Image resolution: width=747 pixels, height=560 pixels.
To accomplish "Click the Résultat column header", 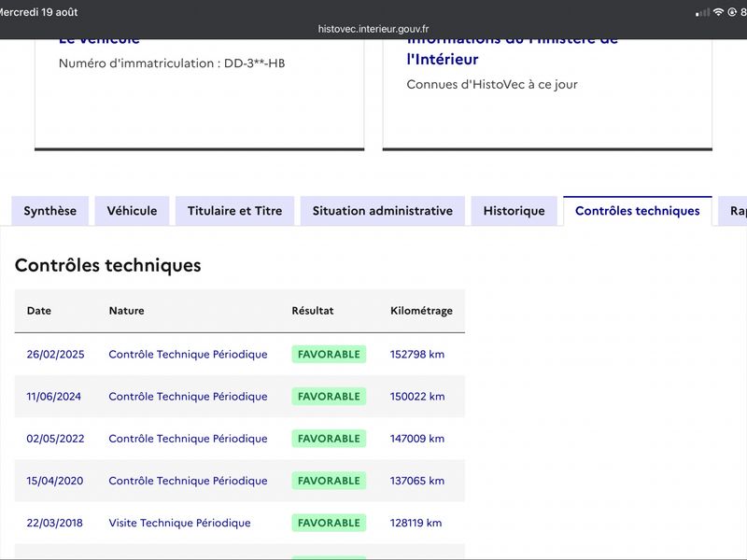I will click(313, 311).
